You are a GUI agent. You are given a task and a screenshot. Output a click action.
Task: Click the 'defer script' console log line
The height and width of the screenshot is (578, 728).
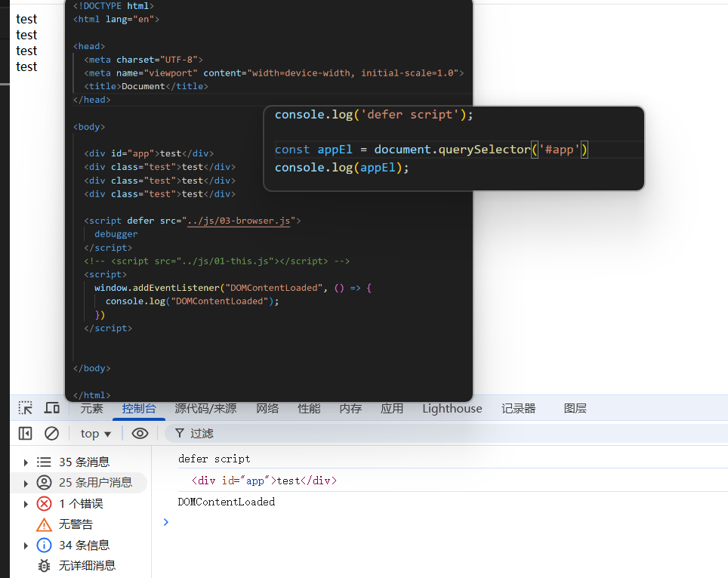(214, 459)
